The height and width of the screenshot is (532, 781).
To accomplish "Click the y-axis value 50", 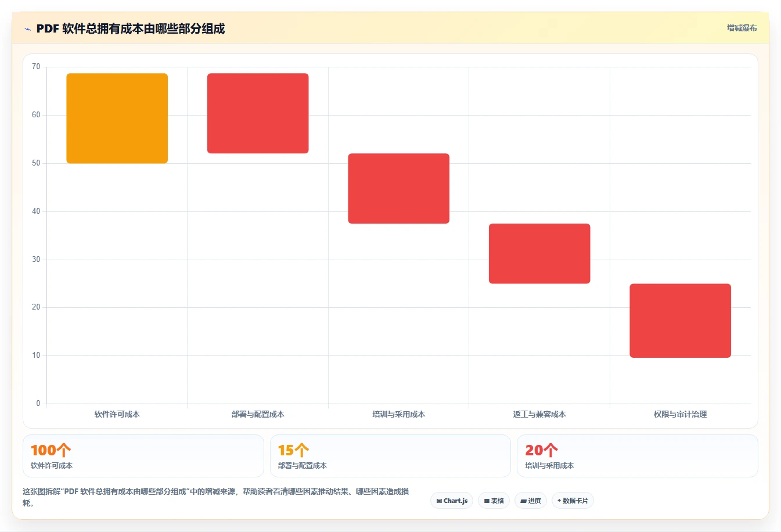I will tap(36, 163).
